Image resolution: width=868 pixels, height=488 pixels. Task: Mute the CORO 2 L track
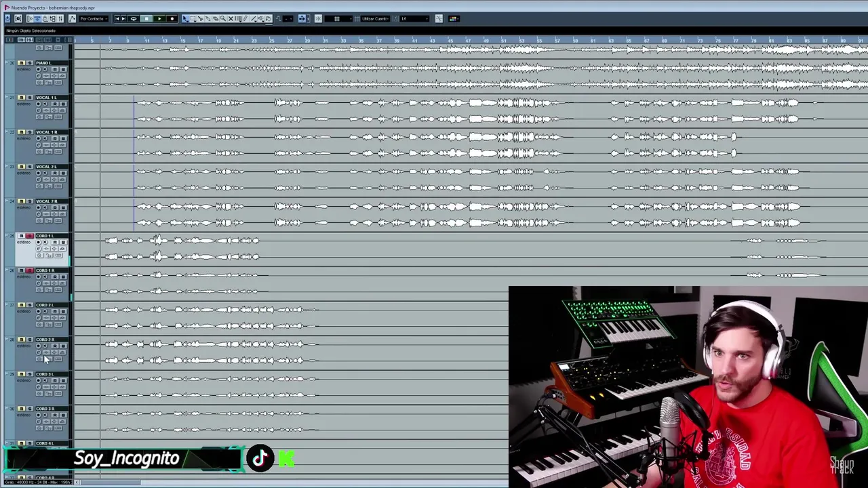click(x=21, y=305)
